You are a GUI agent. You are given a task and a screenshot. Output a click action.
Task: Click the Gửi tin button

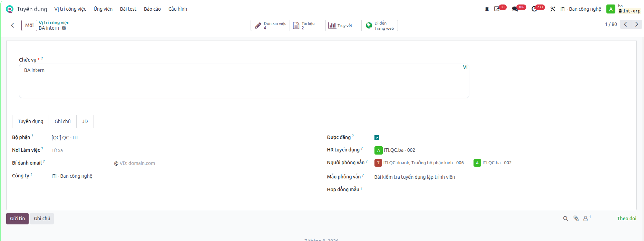click(17, 219)
